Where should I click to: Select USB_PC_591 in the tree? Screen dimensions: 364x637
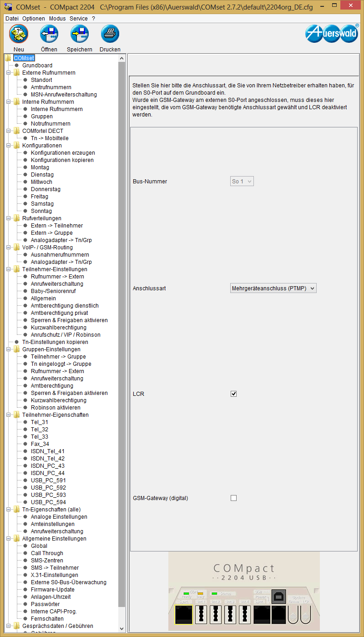pyautogui.click(x=48, y=480)
